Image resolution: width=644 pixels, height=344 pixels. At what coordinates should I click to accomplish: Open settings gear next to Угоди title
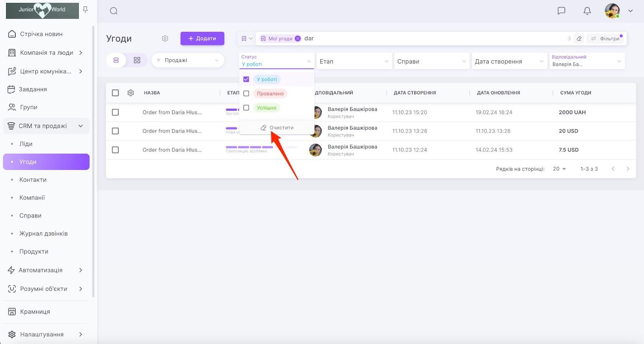[x=165, y=39]
